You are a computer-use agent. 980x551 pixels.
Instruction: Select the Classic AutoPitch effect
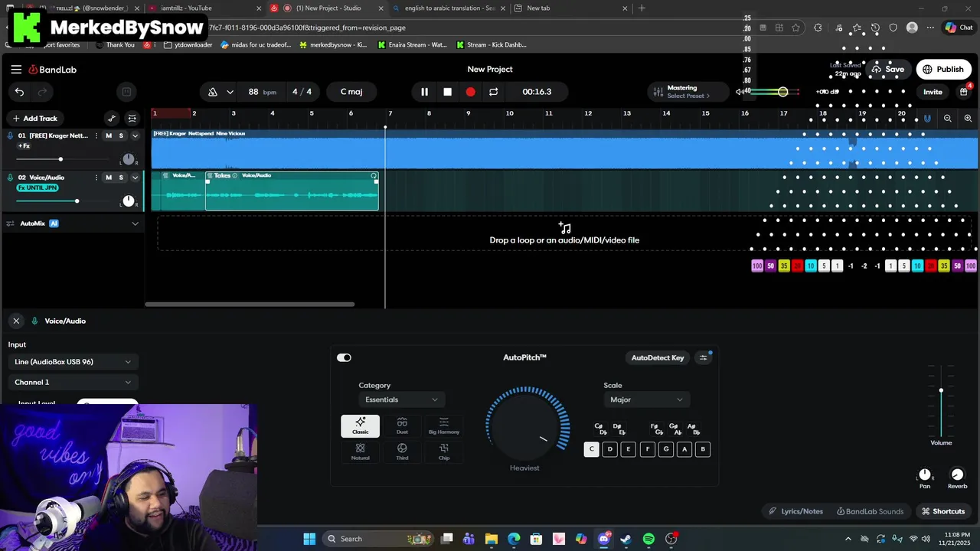[x=360, y=426]
